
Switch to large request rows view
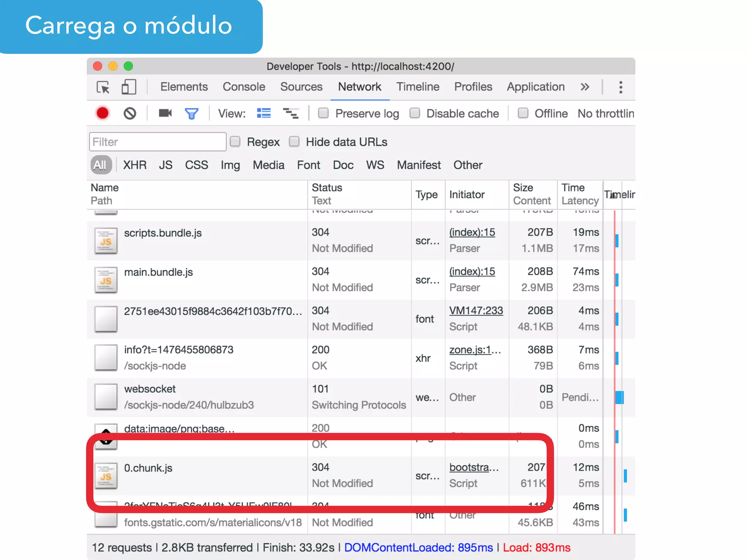tap(264, 113)
